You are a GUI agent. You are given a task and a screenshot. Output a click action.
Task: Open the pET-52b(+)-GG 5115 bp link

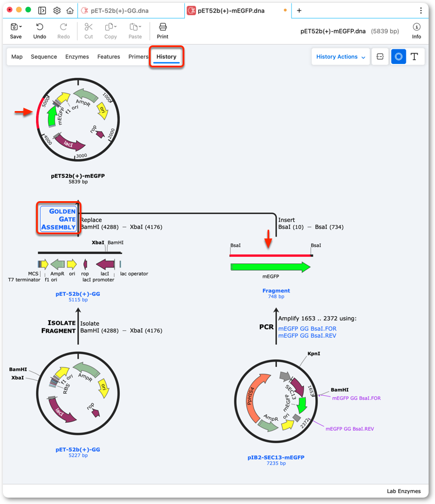(78, 296)
